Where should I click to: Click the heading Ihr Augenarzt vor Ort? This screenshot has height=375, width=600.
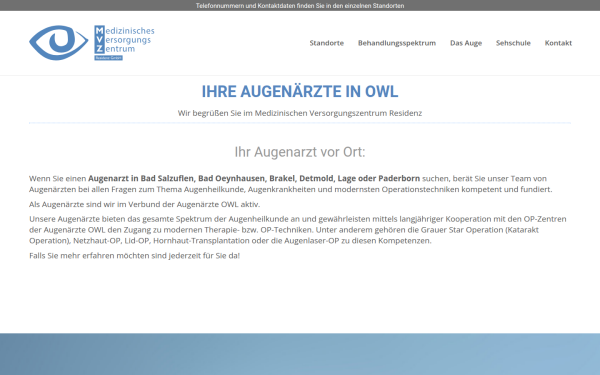[300, 152]
